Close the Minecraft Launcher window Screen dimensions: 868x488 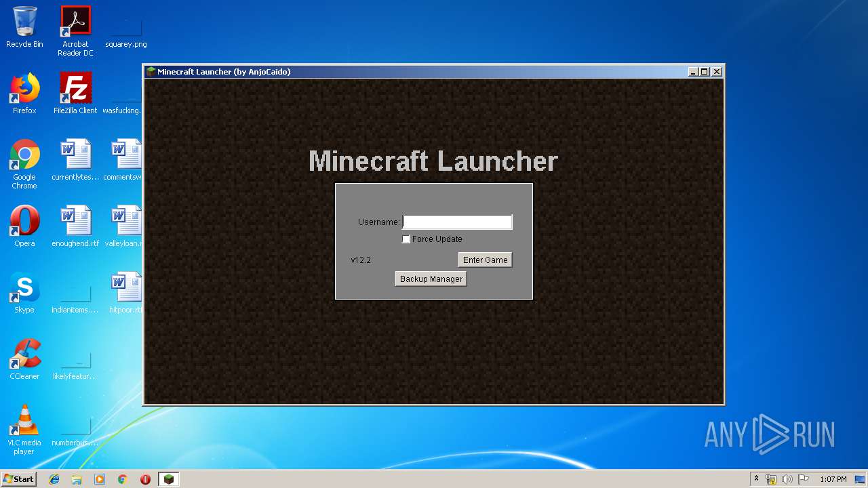(x=717, y=72)
